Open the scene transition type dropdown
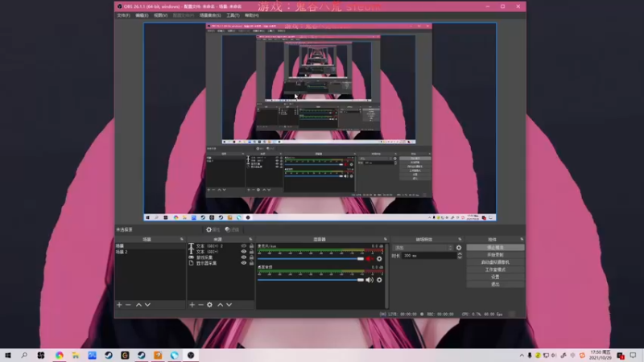The image size is (644, 362). [423, 248]
